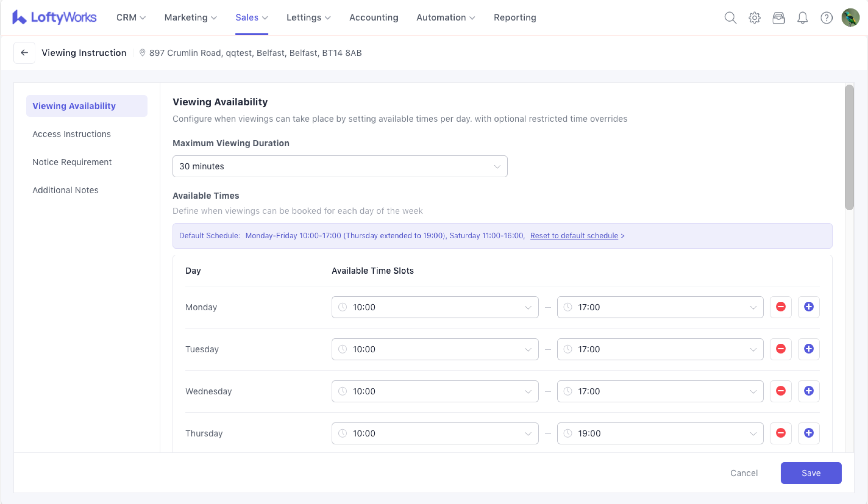Screen dimensions: 868x504
Task: Switch to Access Instructions section
Action: point(72,134)
